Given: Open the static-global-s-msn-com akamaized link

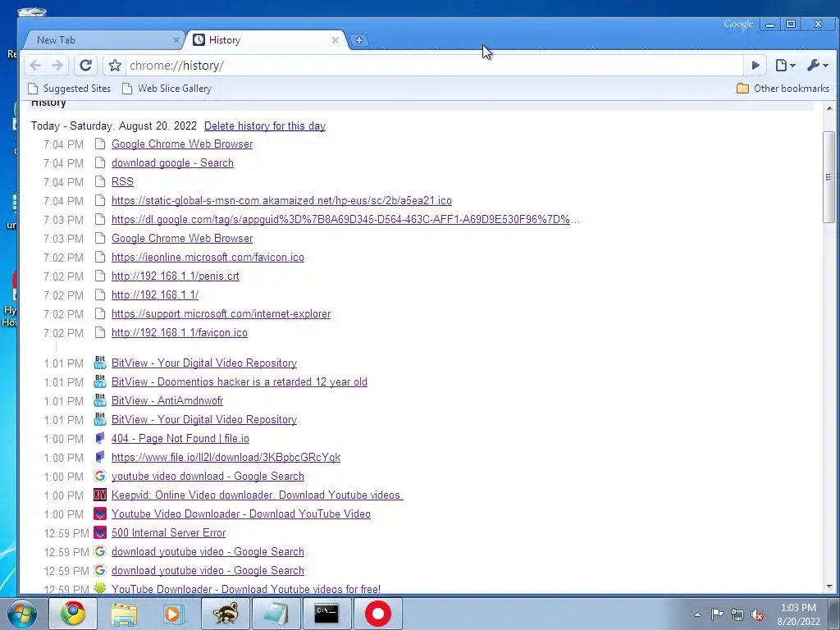Looking at the screenshot, I should [x=281, y=200].
